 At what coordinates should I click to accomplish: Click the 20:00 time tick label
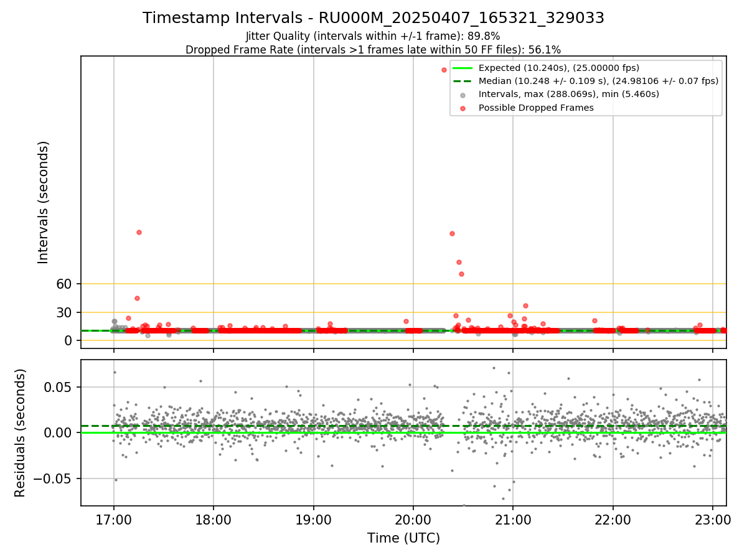413,520
